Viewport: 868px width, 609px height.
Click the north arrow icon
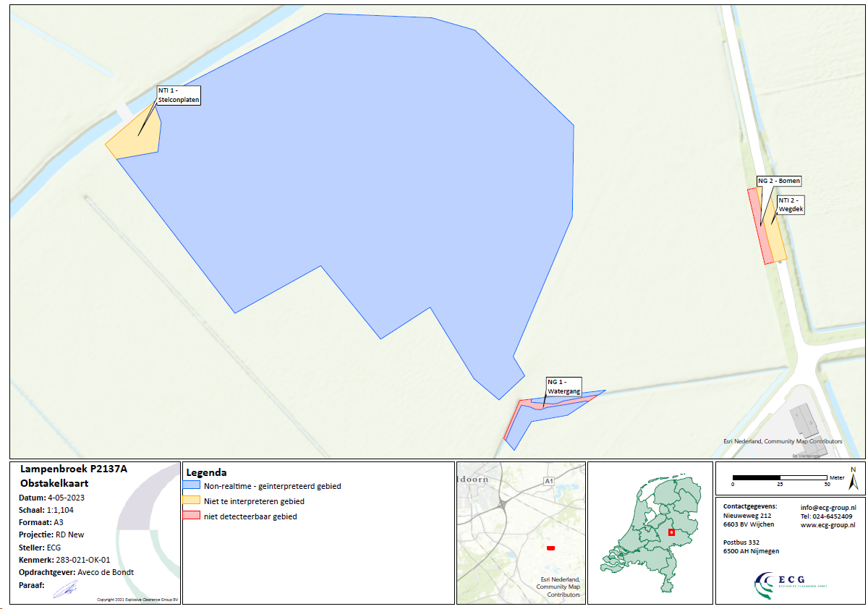tap(853, 478)
